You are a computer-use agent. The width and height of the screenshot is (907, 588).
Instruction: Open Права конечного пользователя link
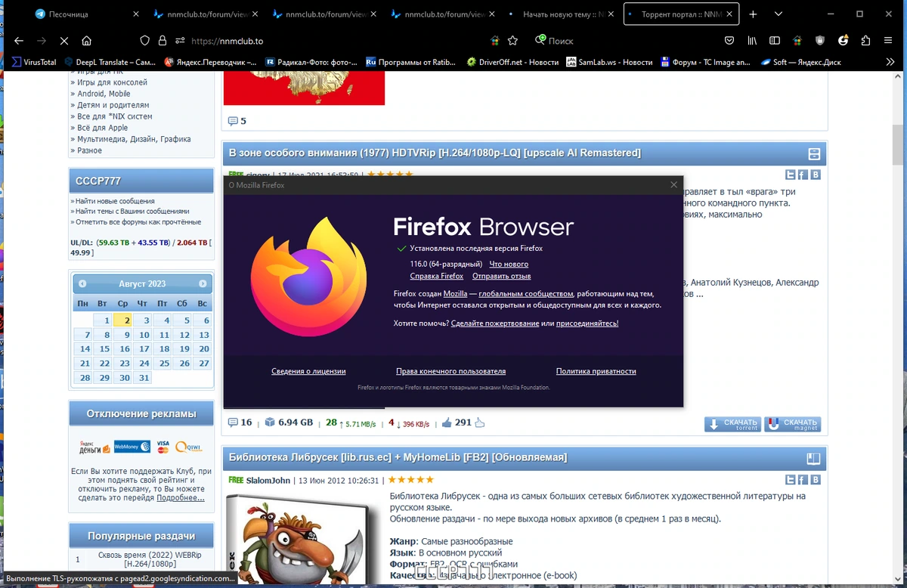(x=450, y=371)
